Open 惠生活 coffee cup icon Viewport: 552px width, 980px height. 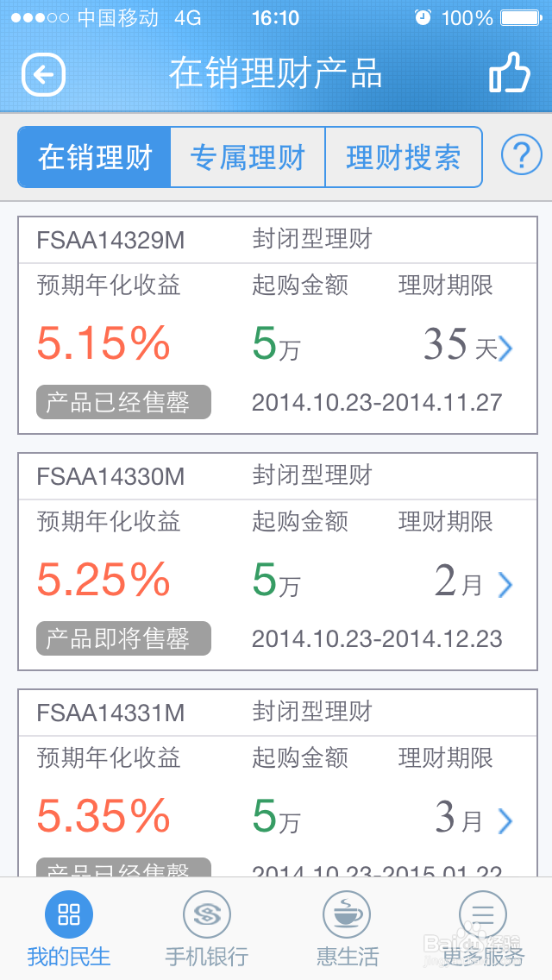click(x=347, y=915)
